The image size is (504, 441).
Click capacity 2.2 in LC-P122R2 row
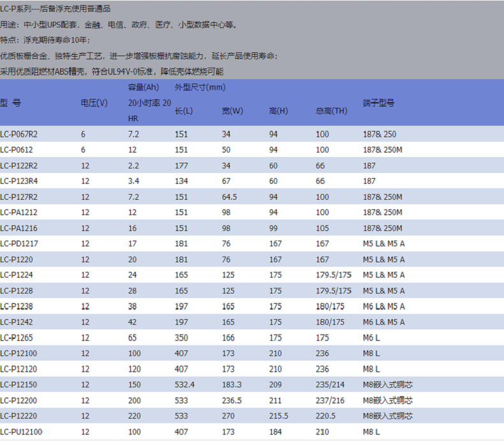coord(134,166)
